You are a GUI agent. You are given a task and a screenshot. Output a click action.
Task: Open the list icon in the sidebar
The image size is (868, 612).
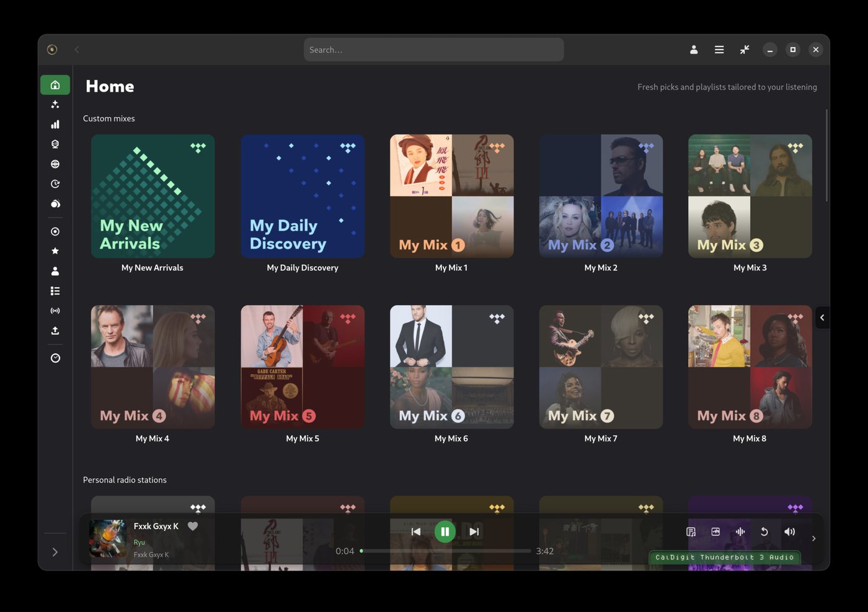[55, 291]
